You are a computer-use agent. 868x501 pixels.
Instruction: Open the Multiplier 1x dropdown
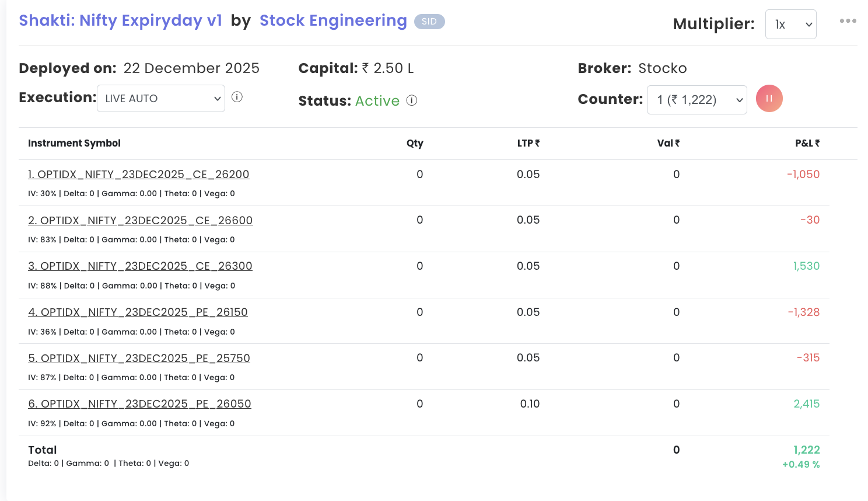click(790, 25)
